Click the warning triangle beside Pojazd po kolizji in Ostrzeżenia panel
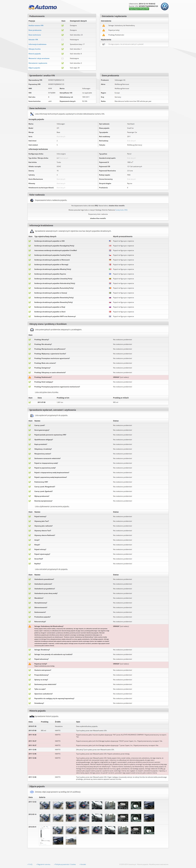Screen dimensions: 196x868 [x=104, y=30]
